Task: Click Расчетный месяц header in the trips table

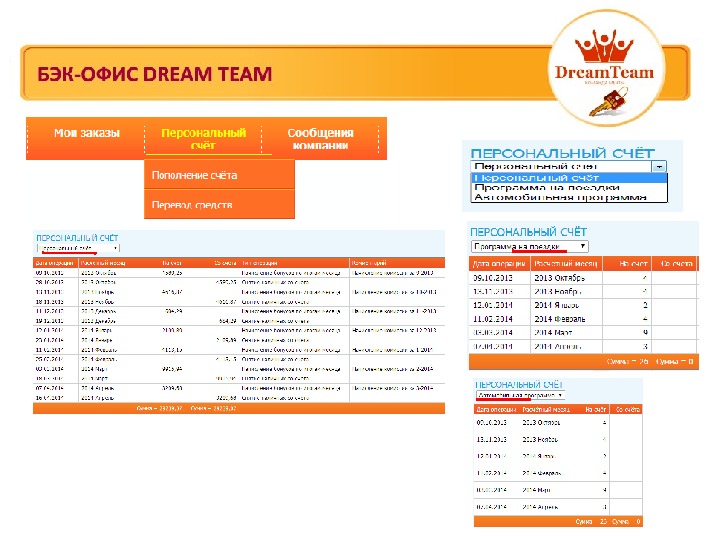Action: coord(566,264)
